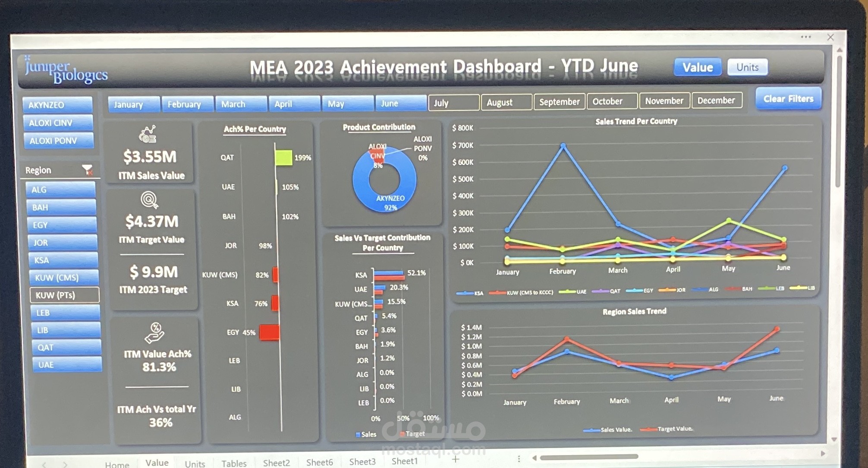Open the Units sheet tab

195,464
